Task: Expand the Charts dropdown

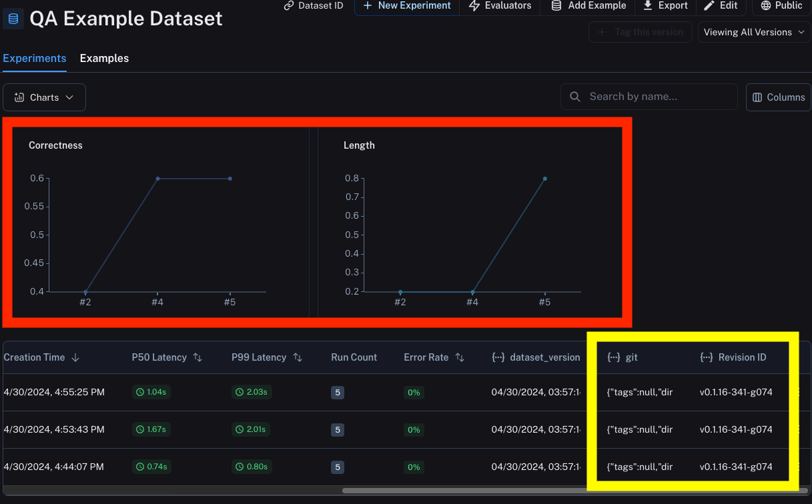Action: point(44,97)
